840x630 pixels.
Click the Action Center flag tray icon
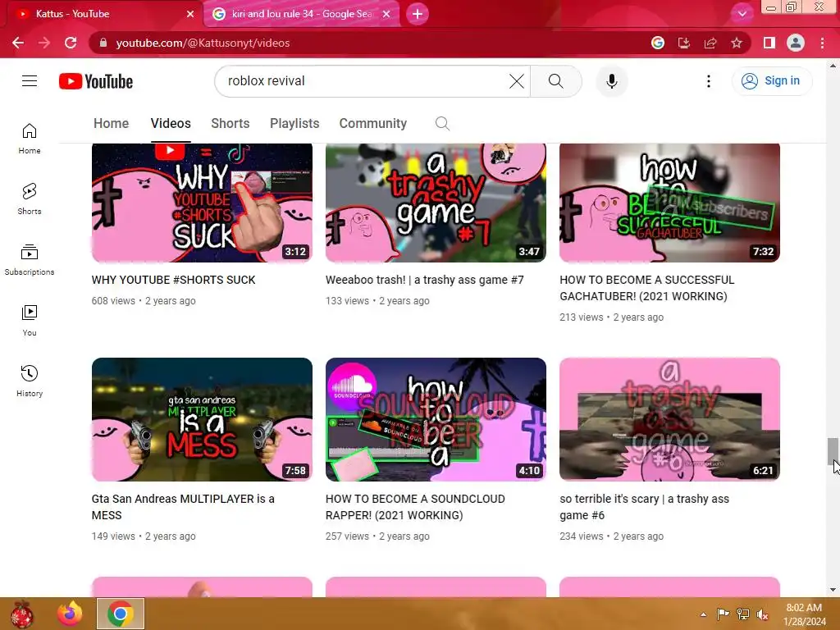click(723, 614)
